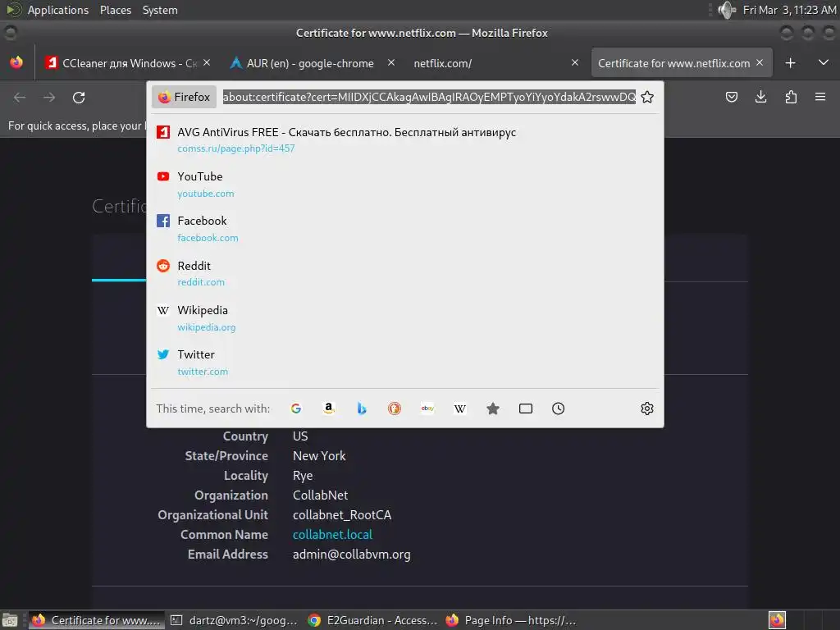Click the Firefox tray icon in bottom panel
Viewport: 840px width, 630px height.
777,620
